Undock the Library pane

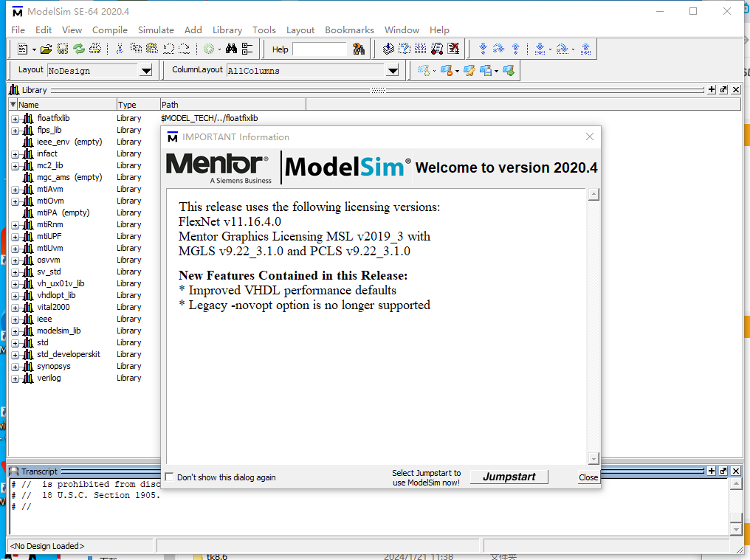click(x=723, y=90)
